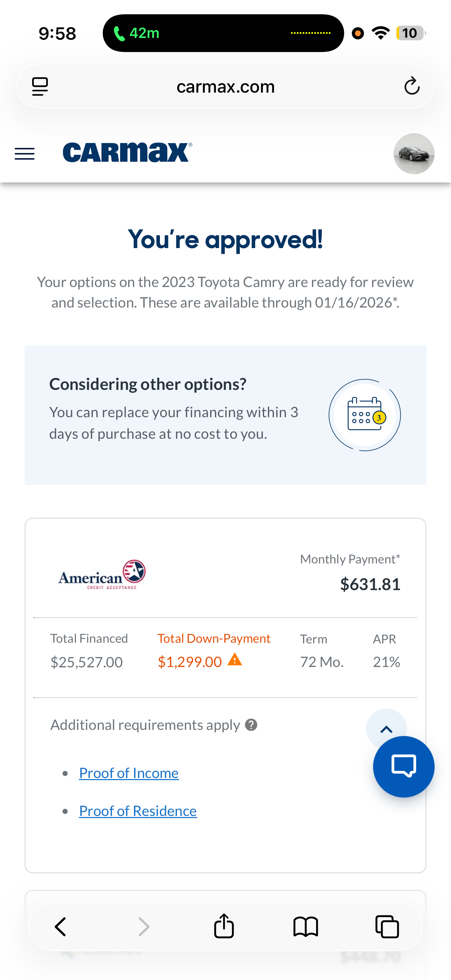Collapse the Additional requirements section
451x980 pixels.
tap(386, 729)
